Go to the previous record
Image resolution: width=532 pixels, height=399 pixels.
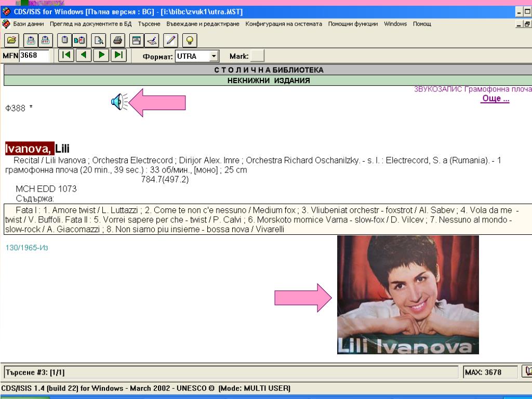84,55
